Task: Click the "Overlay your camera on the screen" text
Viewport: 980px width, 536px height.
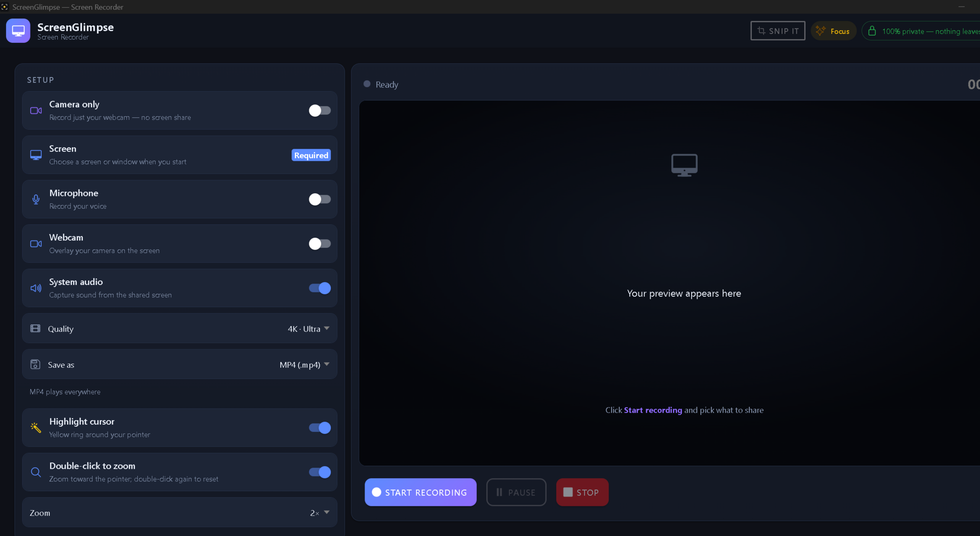Action: point(104,250)
